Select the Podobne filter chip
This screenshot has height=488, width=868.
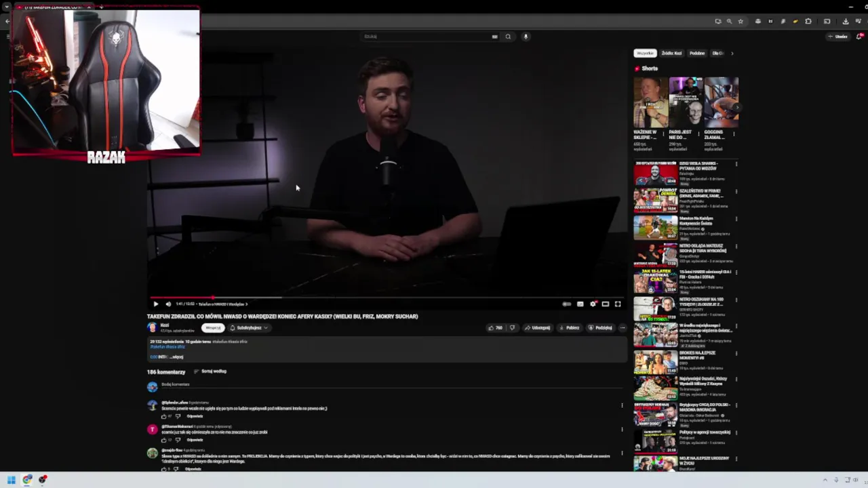click(x=697, y=53)
